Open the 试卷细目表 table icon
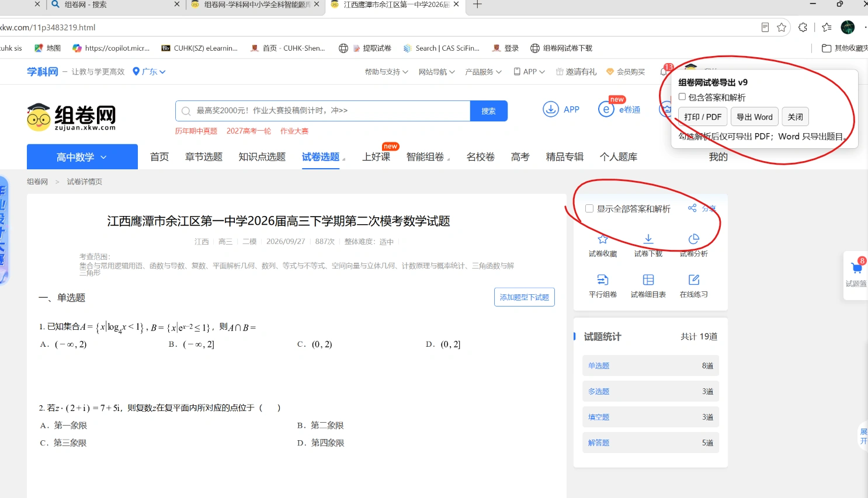Viewport: 868px width, 498px height. (648, 280)
